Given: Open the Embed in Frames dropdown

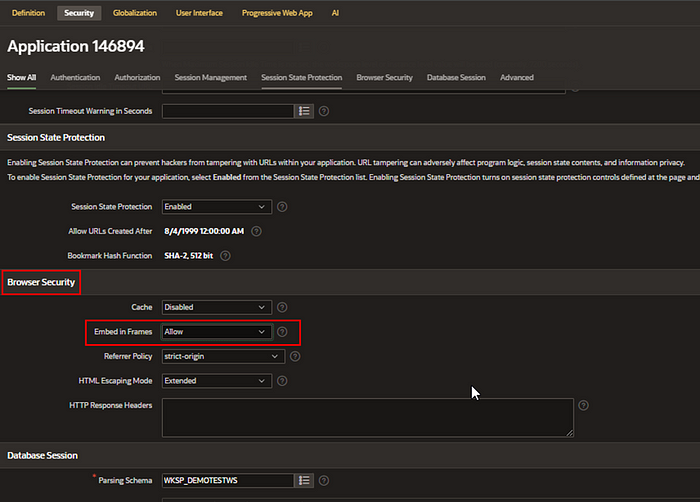Looking at the screenshot, I should tap(217, 332).
